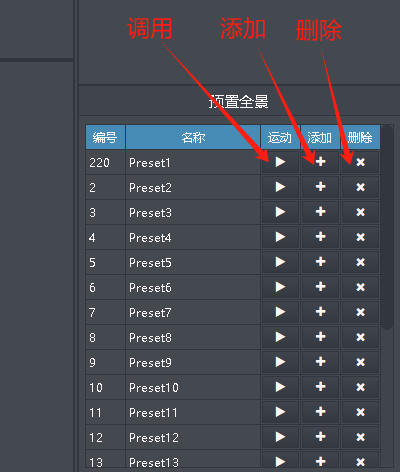
Task: Add Preset5 with the plus icon
Action: (320, 262)
